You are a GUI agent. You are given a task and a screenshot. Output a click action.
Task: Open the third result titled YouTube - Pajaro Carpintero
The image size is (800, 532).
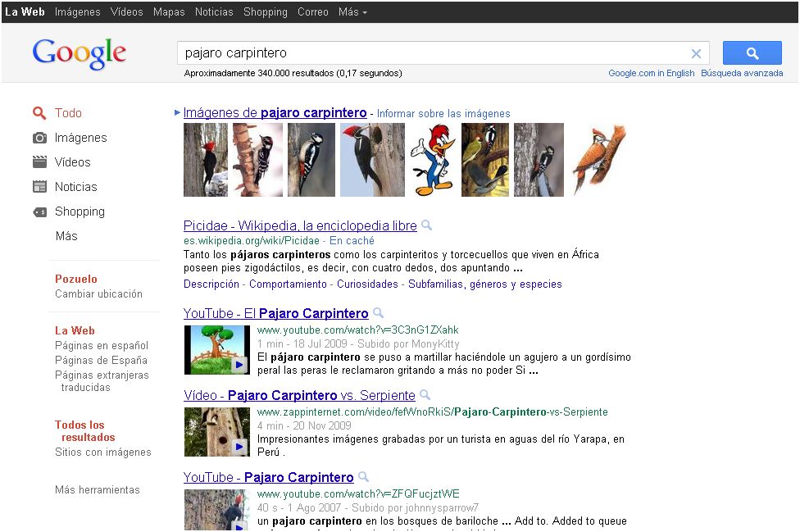268,477
